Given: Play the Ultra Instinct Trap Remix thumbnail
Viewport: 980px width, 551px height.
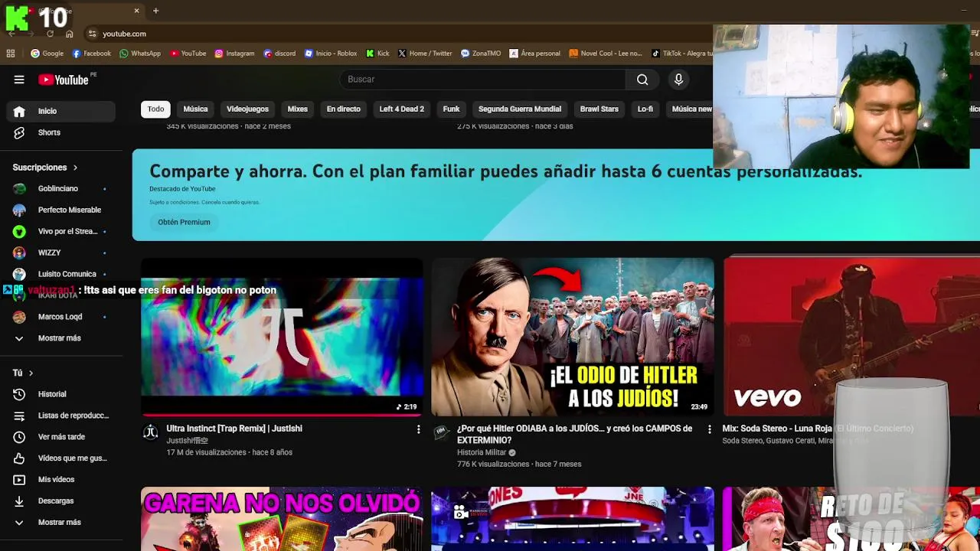Looking at the screenshot, I should [x=282, y=337].
